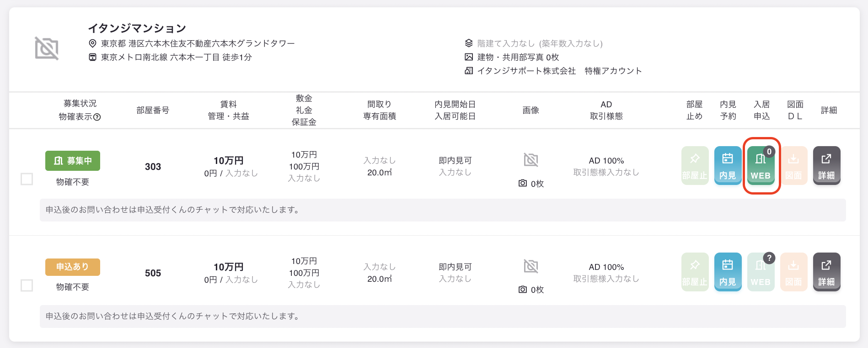Click the WEB application button for room 303

(761, 165)
